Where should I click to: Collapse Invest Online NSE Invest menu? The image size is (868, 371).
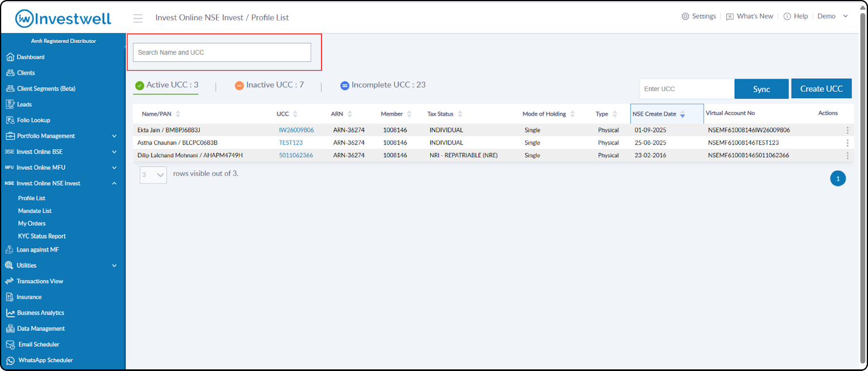[x=61, y=183]
